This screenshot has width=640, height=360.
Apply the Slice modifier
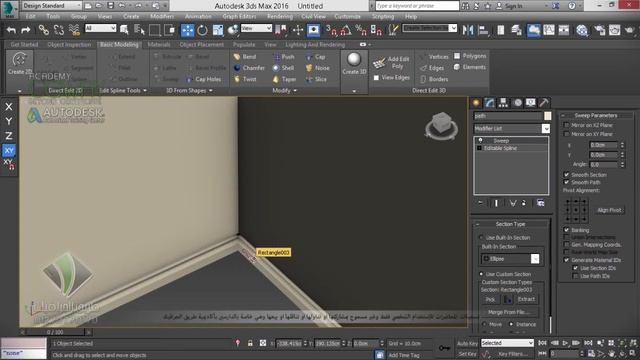tap(316, 79)
